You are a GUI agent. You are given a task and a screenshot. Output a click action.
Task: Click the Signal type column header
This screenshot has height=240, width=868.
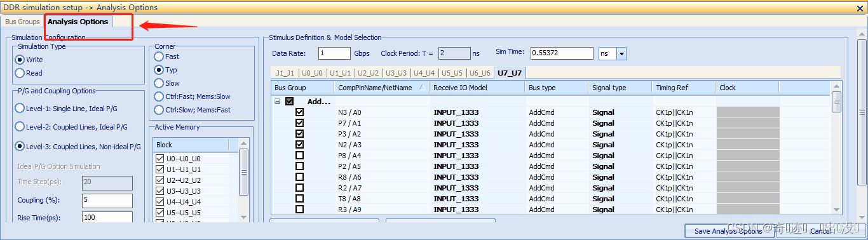tap(620, 88)
